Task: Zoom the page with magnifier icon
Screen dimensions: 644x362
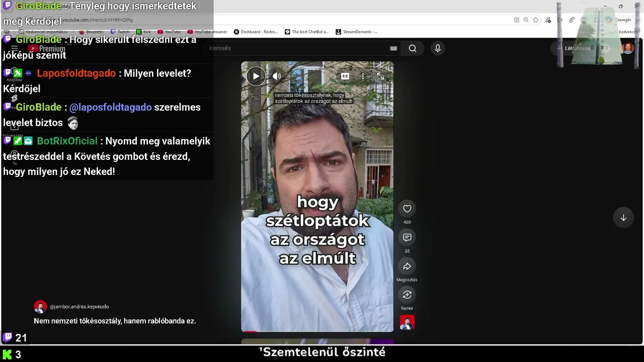Action: (x=526, y=20)
